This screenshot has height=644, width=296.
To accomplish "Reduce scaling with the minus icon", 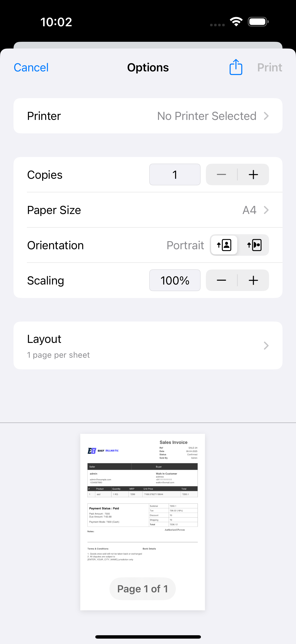I will [221, 280].
